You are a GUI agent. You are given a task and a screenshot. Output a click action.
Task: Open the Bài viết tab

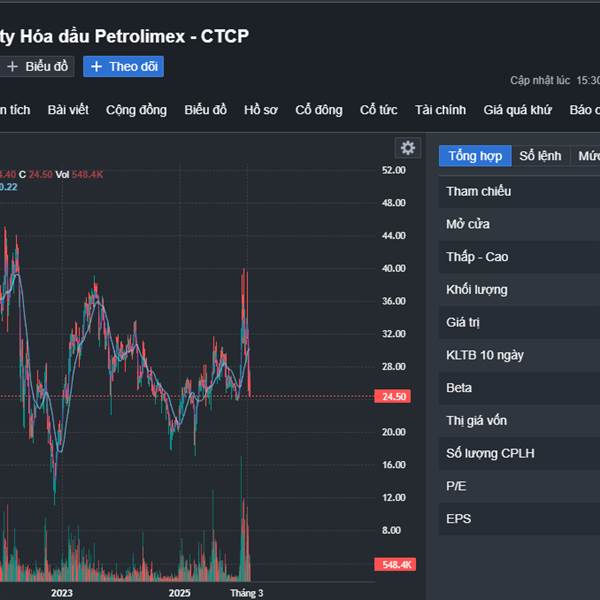(68, 110)
